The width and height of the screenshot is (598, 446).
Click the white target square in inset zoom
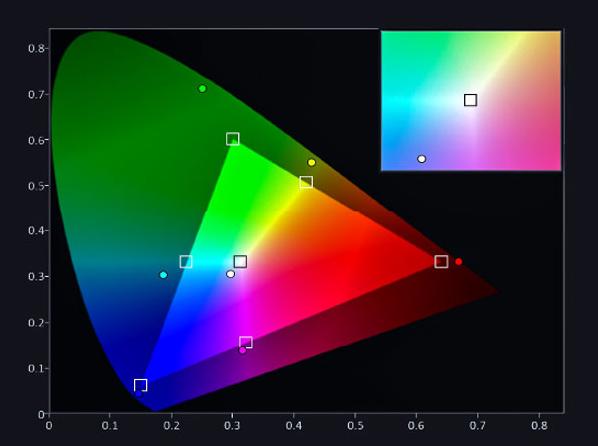(471, 100)
